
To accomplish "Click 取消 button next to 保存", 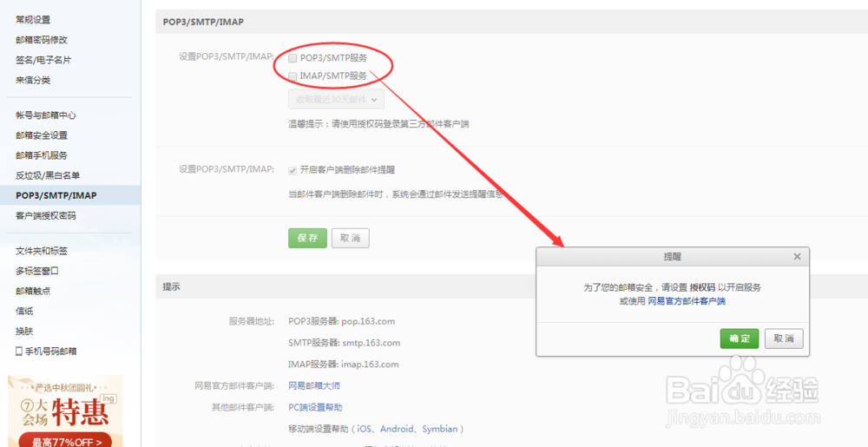I will coord(350,238).
